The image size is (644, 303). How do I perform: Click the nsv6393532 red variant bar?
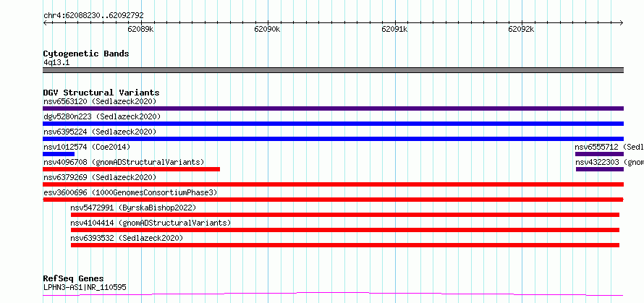pos(345,245)
